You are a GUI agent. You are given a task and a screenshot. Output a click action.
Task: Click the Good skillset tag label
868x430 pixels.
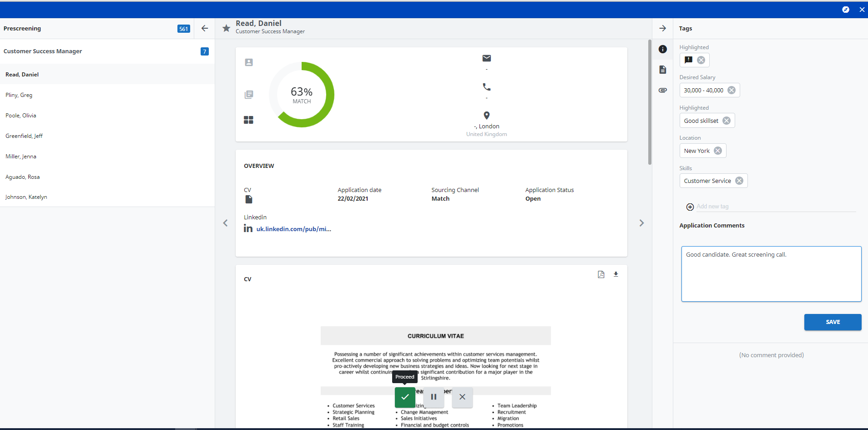(x=701, y=121)
